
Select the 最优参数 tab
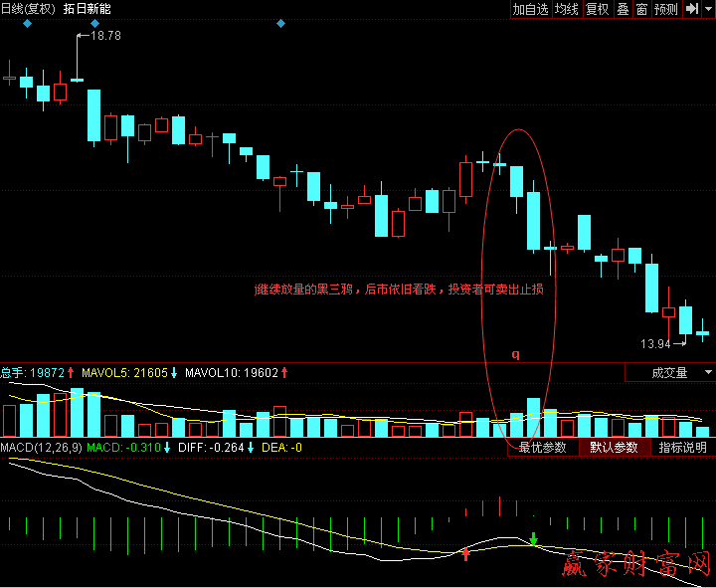tap(542, 448)
